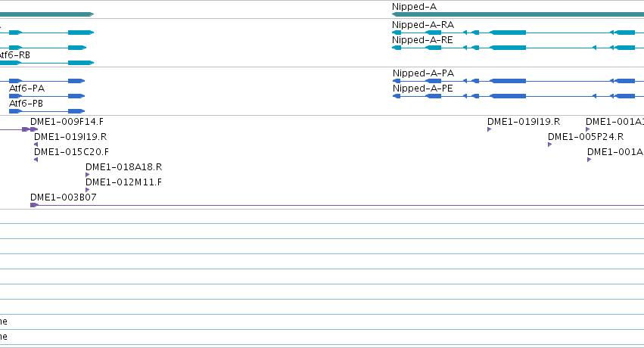The width and height of the screenshot is (644, 348).
Task: Select DME1-019I19.R label below DME1-009F14.F
Action: pyautogui.click(x=70, y=137)
